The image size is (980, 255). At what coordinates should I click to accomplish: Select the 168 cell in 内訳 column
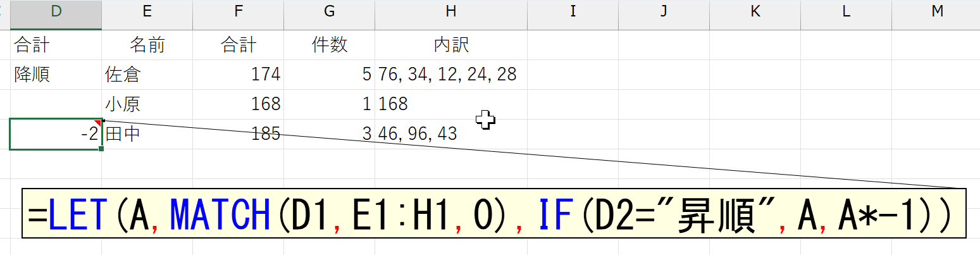[451, 104]
